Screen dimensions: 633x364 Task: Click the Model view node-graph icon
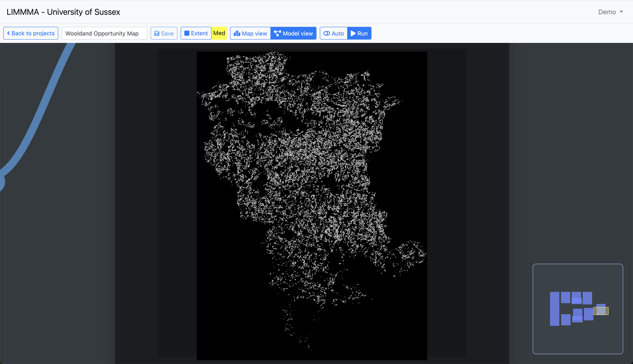tap(277, 33)
